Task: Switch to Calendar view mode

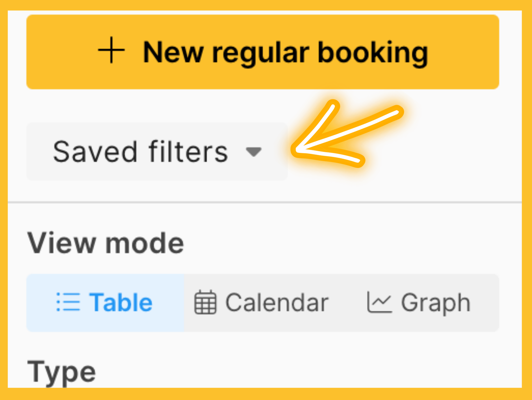Action: point(261,303)
